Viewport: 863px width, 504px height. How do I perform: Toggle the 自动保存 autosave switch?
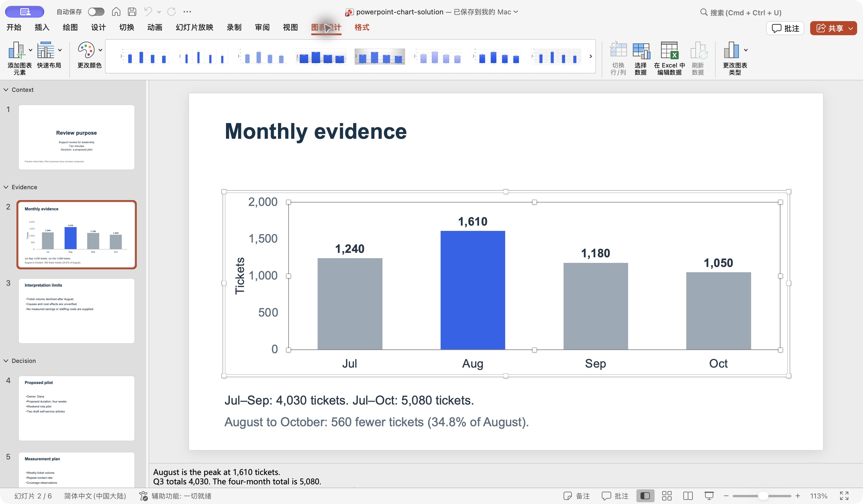point(96,12)
